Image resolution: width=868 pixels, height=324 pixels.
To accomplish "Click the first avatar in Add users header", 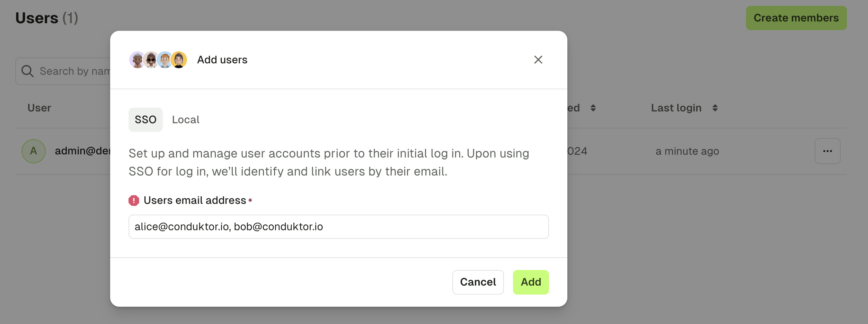I will tap(137, 60).
